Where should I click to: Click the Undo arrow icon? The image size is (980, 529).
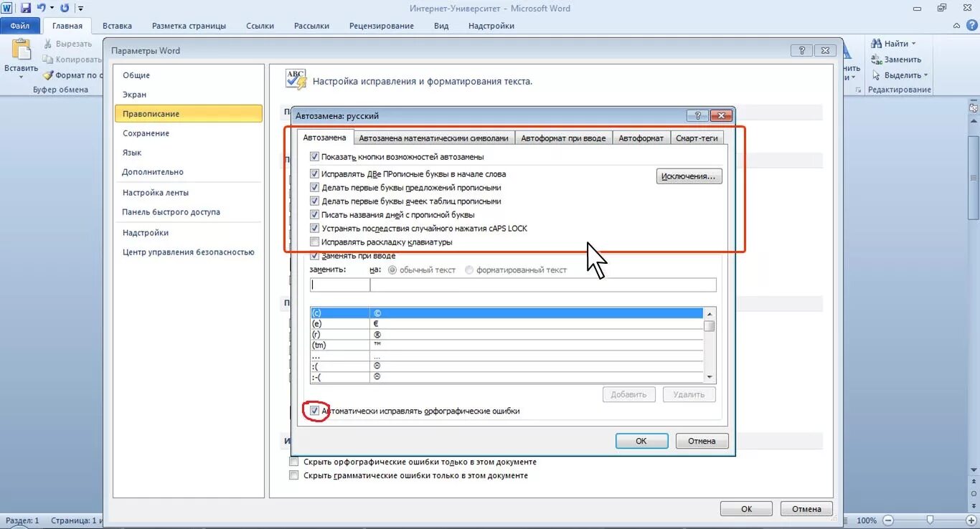[42, 8]
